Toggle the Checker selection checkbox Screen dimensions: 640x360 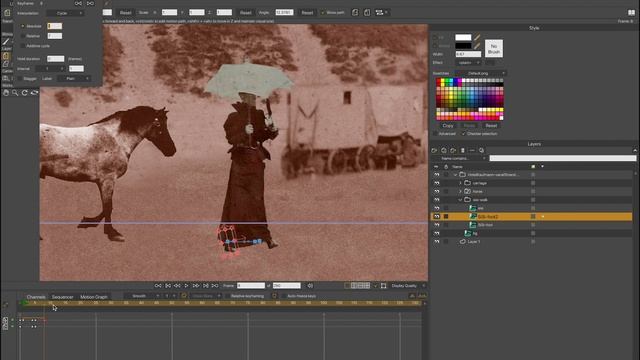tap(463, 134)
